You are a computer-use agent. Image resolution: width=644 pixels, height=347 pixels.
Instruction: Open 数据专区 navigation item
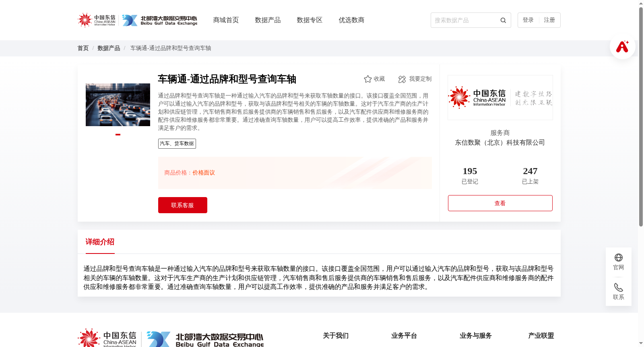(x=310, y=20)
